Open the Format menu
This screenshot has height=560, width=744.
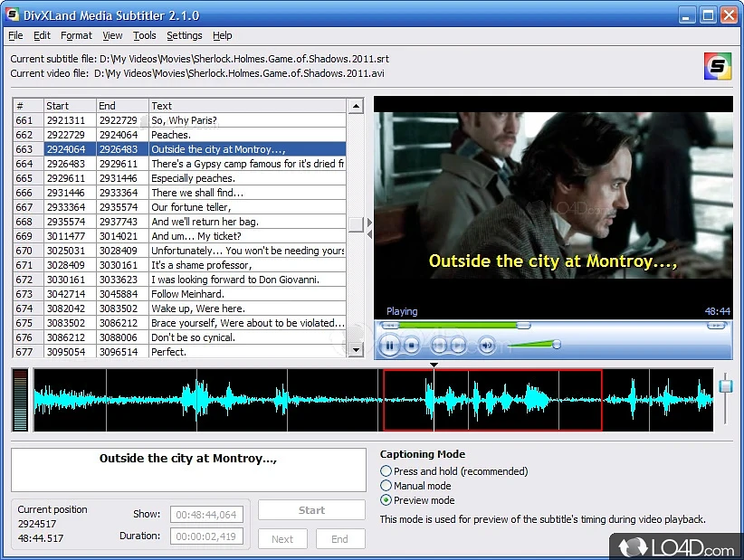point(76,35)
